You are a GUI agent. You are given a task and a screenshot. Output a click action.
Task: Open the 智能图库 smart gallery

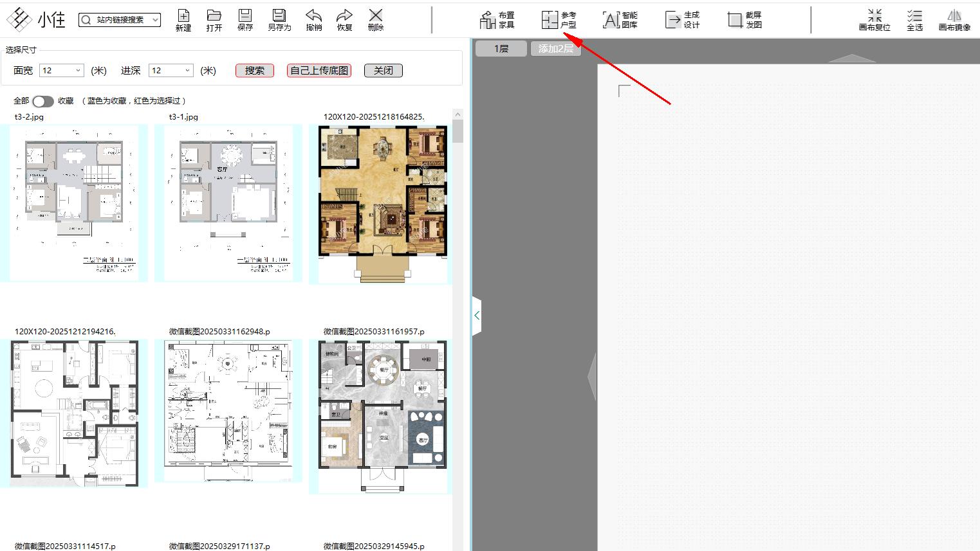(620, 19)
